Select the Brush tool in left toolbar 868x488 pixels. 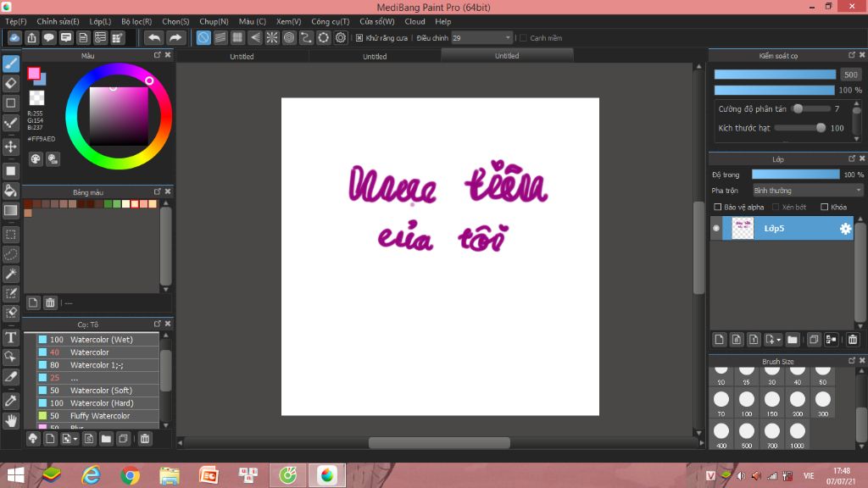(x=10, y=64)
